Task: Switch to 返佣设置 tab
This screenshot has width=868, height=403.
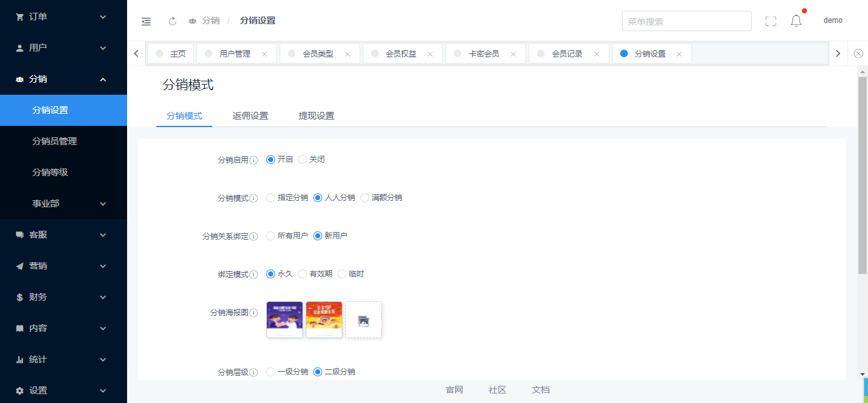Action: click(250, 116)
